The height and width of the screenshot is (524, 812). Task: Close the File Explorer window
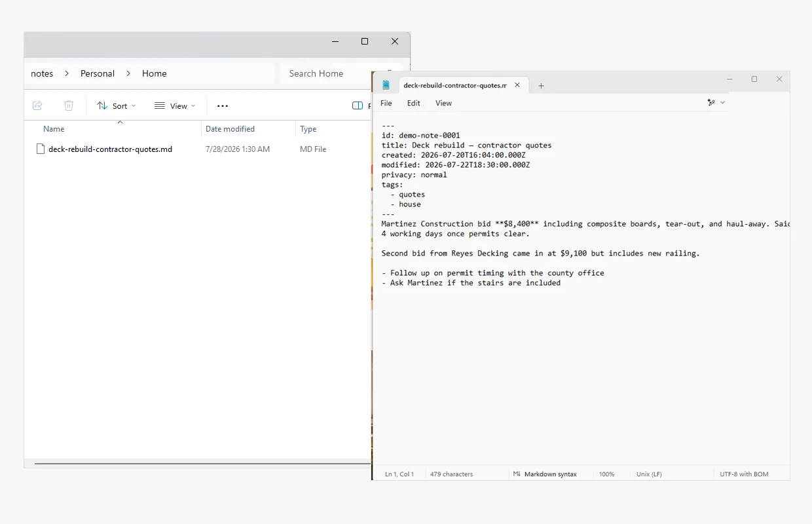395,41
